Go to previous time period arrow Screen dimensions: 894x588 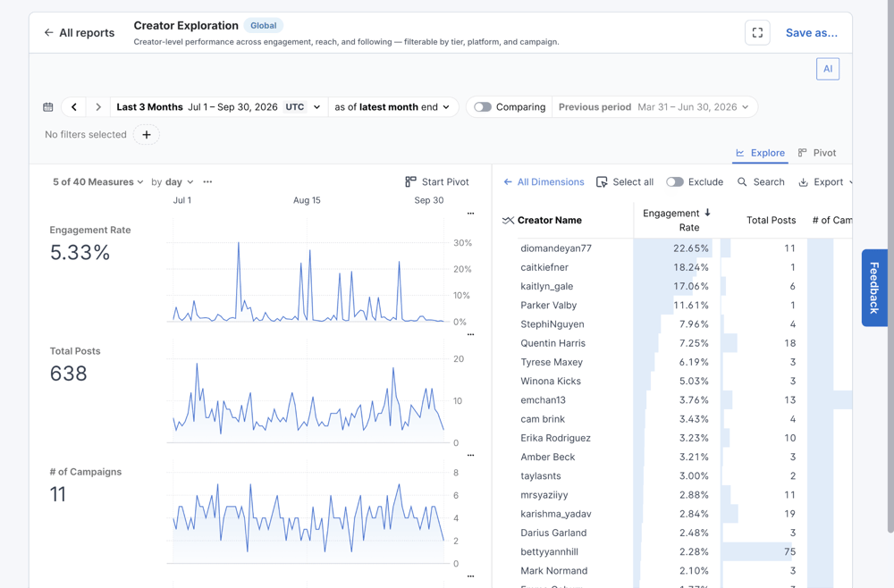coord(74,106)
